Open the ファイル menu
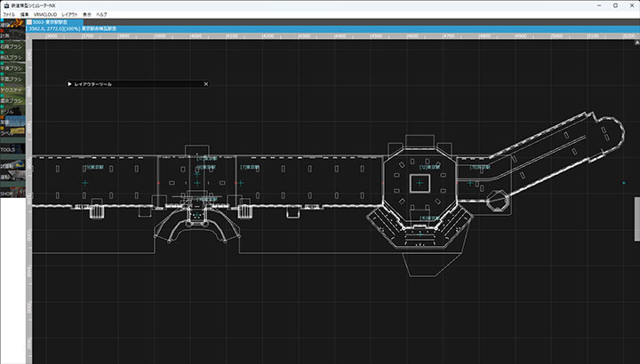The image size is (640, 364). (9, 14)
